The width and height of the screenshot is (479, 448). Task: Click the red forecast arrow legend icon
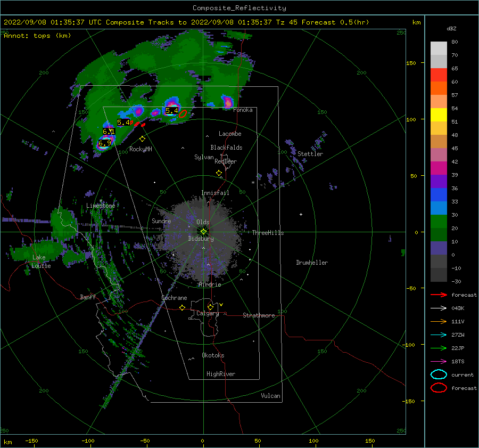tap(439, 295)
